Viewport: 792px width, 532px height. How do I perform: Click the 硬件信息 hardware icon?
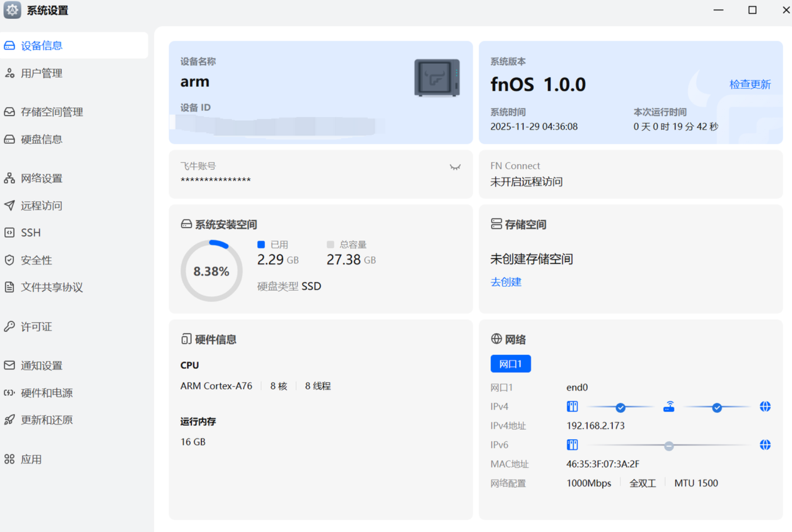(x=186, y=339)
